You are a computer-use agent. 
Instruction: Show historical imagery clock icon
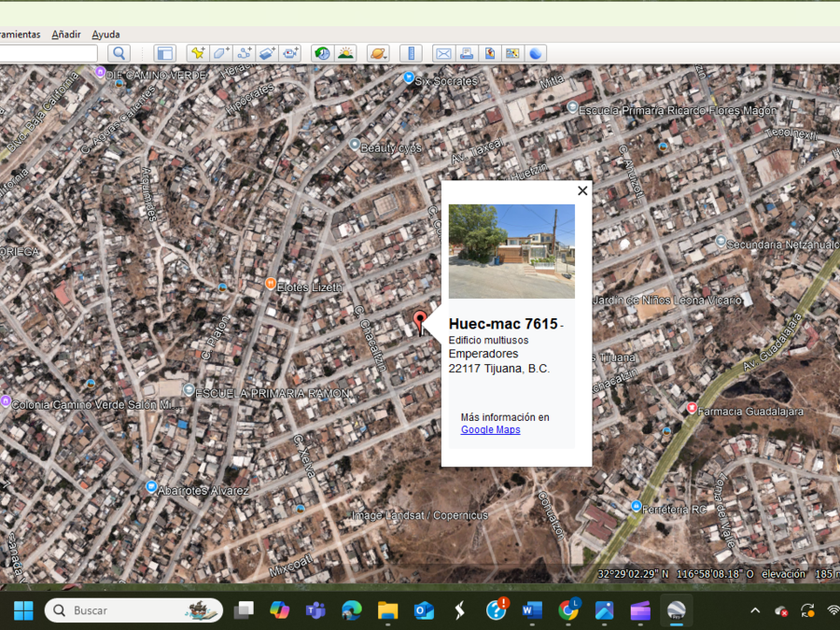tap(322, 53)
